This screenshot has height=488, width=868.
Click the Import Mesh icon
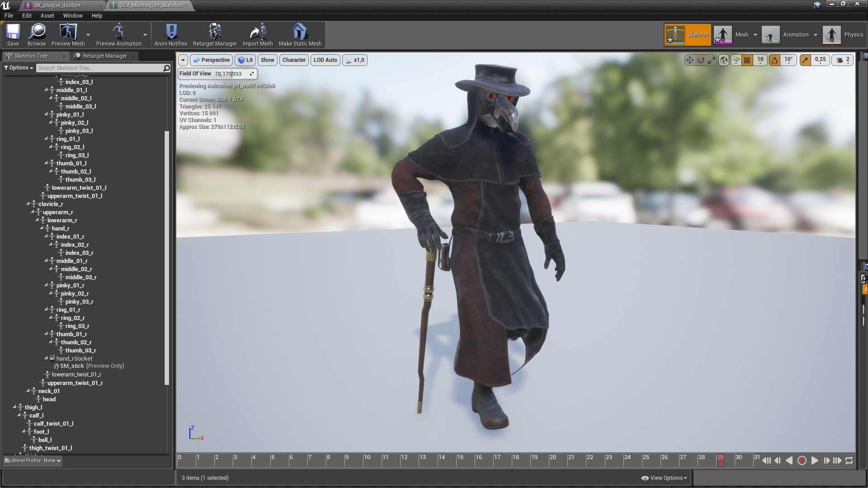click(x=258, y=35)
